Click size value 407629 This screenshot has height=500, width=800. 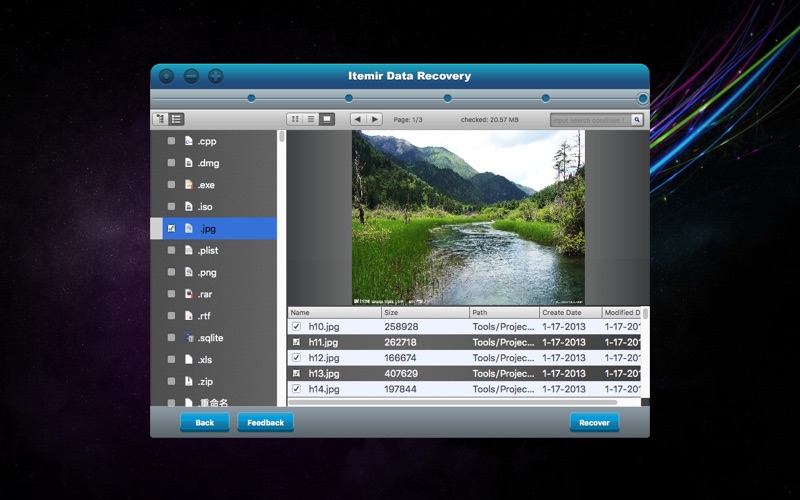click(x=401, y=373)
